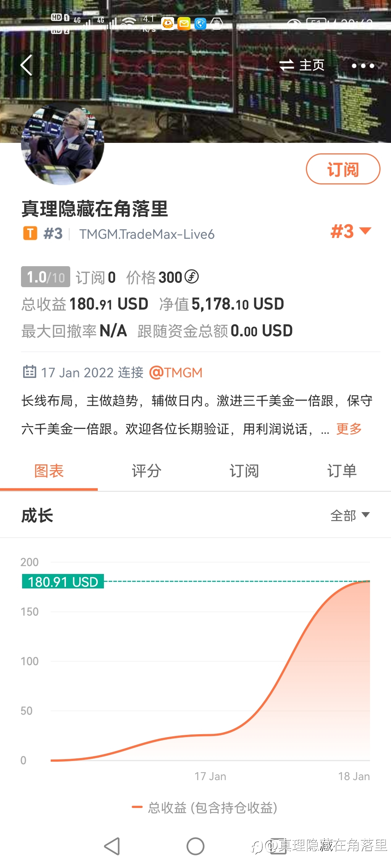391x868 pixels.
Task: Open the trader's profile avatar photo
Action: [x=63, y=144]
